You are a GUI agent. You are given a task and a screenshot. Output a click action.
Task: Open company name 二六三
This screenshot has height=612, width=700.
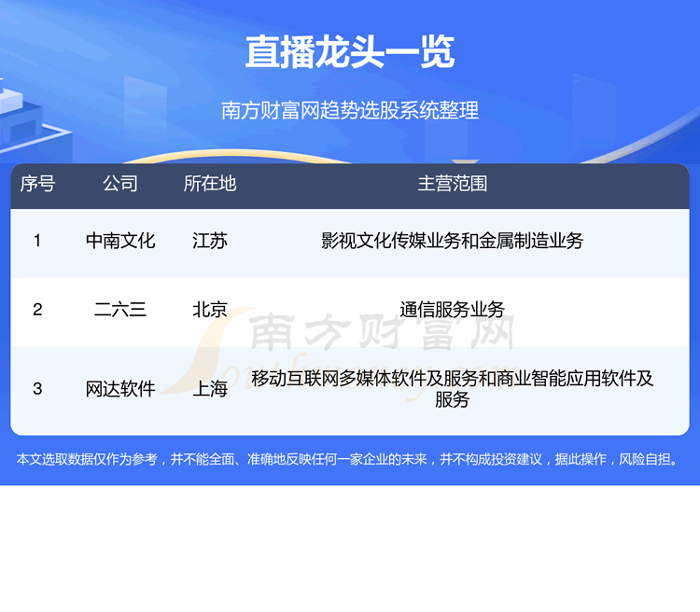120,310
